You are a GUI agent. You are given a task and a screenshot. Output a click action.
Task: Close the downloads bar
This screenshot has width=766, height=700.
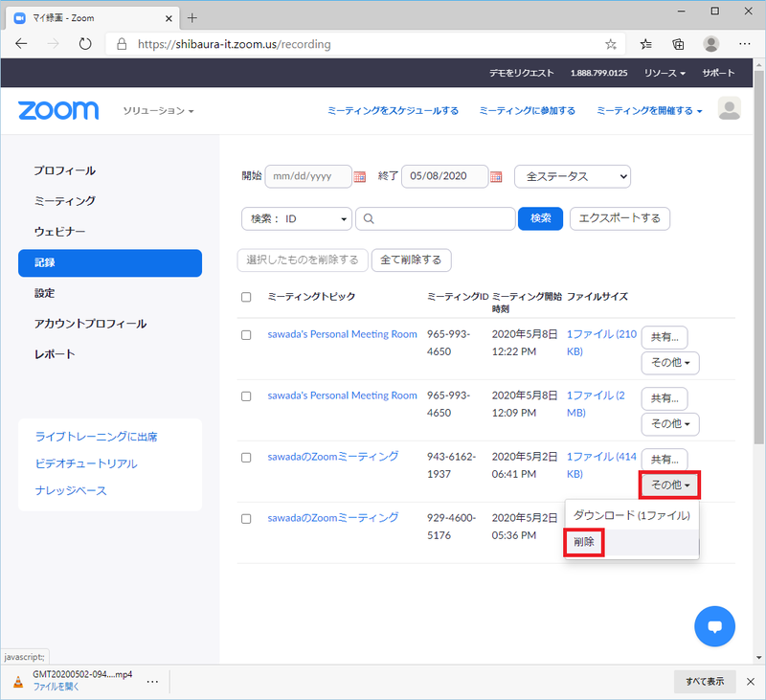tap(751, 682)
